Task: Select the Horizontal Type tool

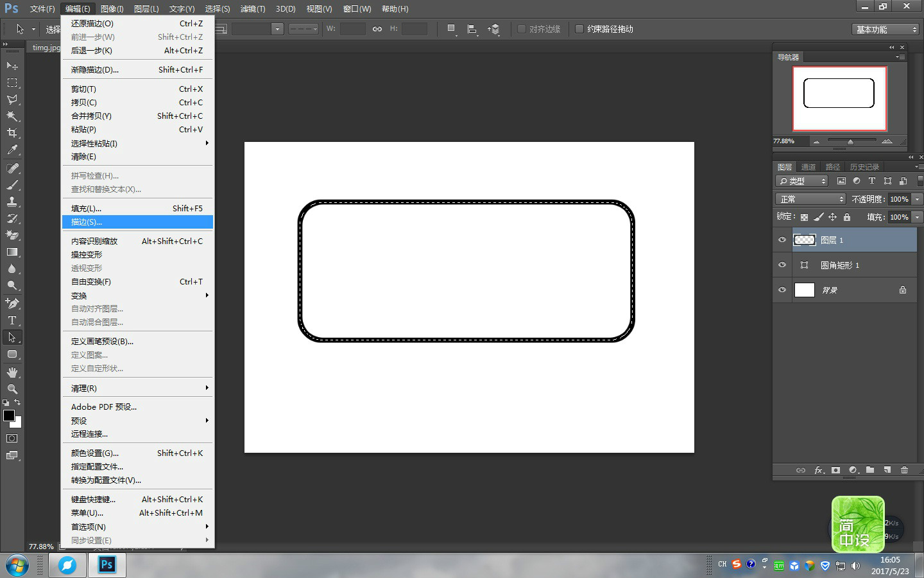Action: click(12, 320)
